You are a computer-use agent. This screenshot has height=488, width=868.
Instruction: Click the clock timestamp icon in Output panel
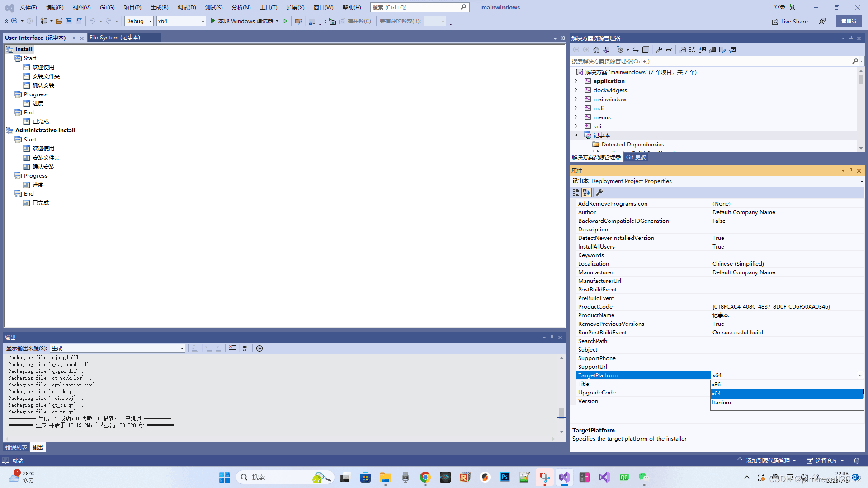(259, 348)
